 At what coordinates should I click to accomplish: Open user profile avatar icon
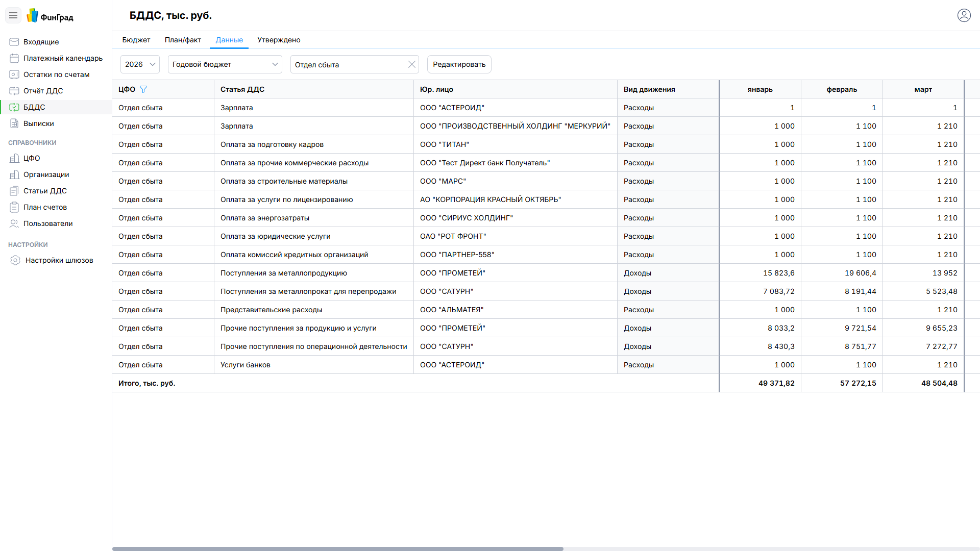pyautogui.click(x=964, y=15)
